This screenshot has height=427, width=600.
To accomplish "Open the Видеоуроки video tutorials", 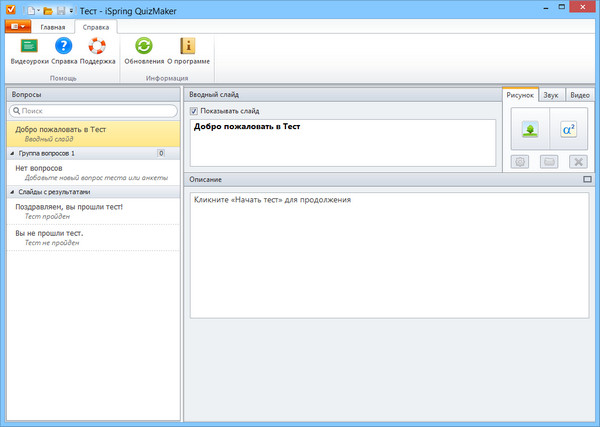I will pyautogui.click(x=30, y=50).
